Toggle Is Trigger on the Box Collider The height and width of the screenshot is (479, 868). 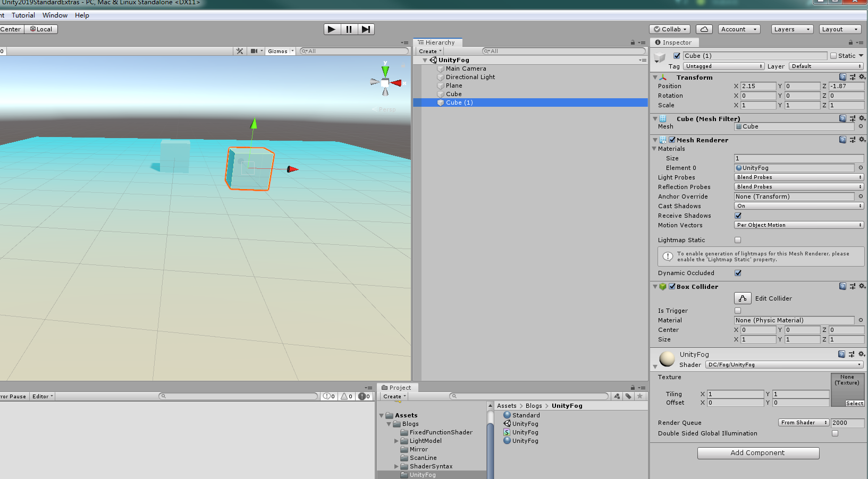click(x=738, y=311)
